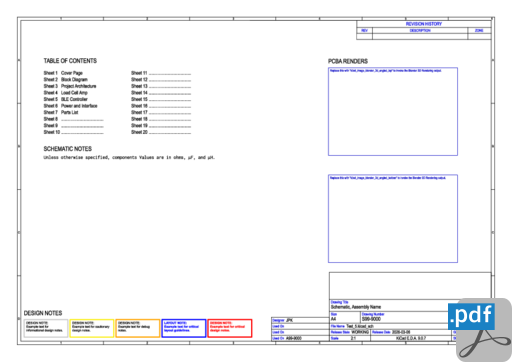The width and height of the screenshot is (512, 362).
Task: Click the DESCRIPTION column header
Action: coord(420,30)
